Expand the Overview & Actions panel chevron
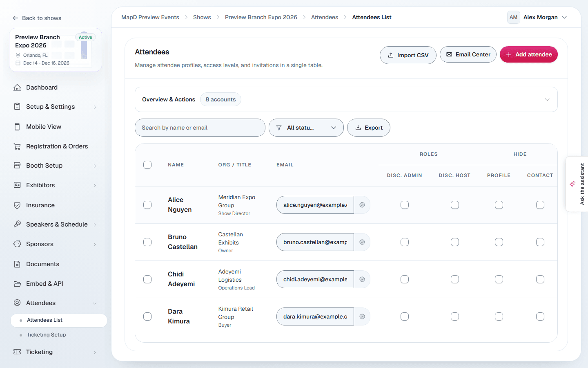Viewport: 588px width, 368px height. click(x=547, y=99)
